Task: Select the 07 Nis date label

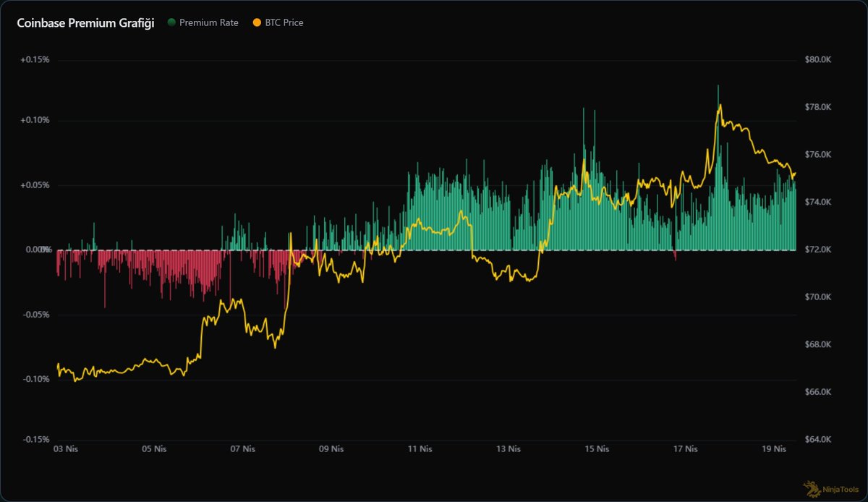Action: [243, 449]
